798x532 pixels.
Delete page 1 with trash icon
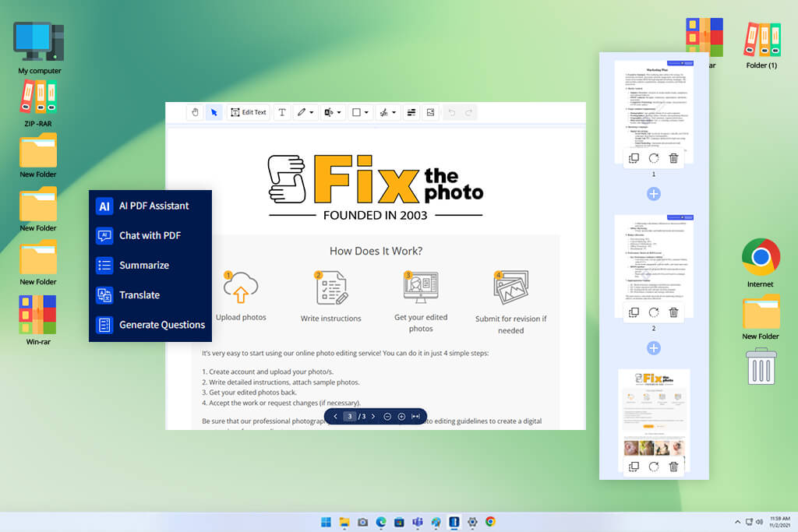(x=673, y=158)
